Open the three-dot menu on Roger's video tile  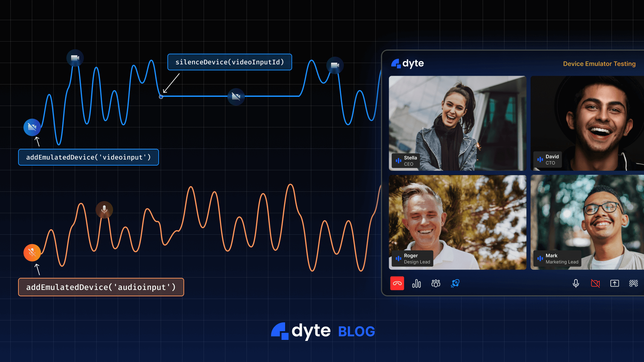tap(521, 181)
